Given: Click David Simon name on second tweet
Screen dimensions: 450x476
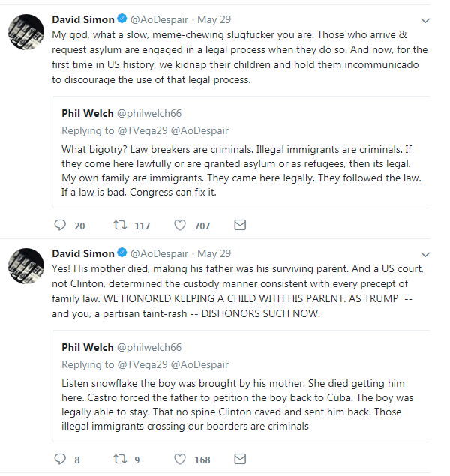Looking at the screenshot, I should click(x=83, y=253).
